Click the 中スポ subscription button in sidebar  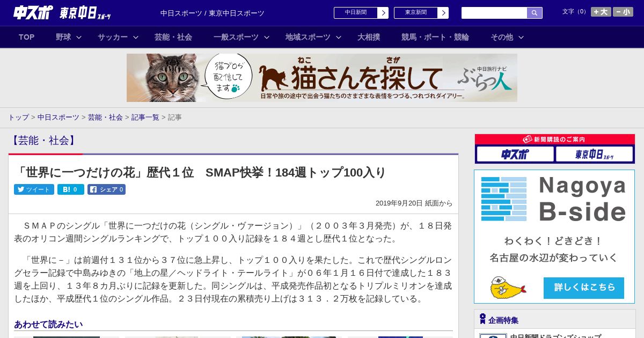(x=515, y=155)
